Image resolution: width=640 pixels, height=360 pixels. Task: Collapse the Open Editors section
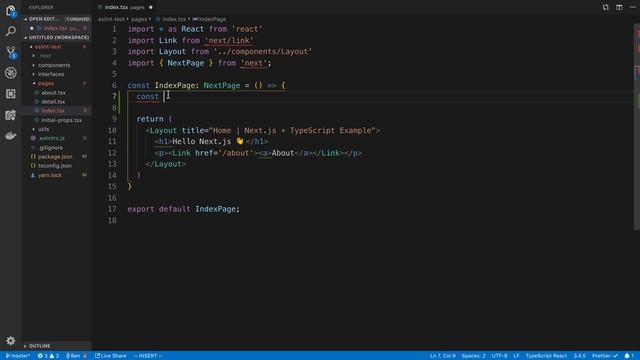click(x=56, y=19)
